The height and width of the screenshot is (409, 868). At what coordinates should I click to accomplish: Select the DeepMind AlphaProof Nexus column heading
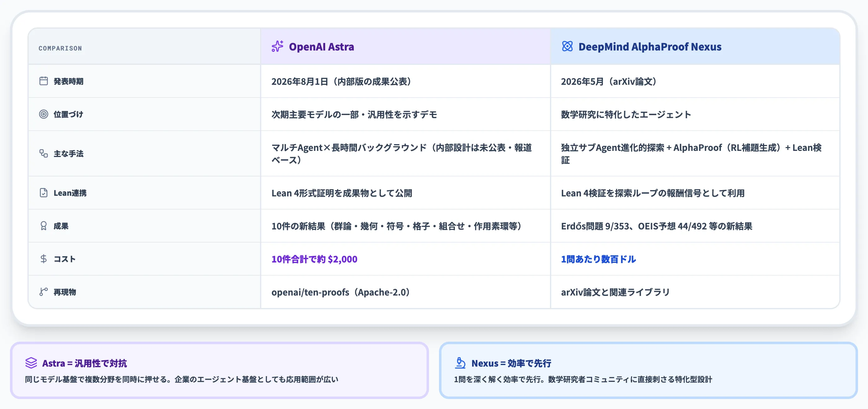coord(650,46)
